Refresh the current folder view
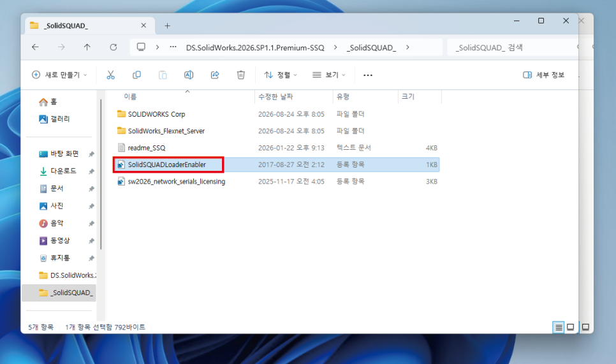Screen dimensions: 616x364 click(x=113, y=47)
